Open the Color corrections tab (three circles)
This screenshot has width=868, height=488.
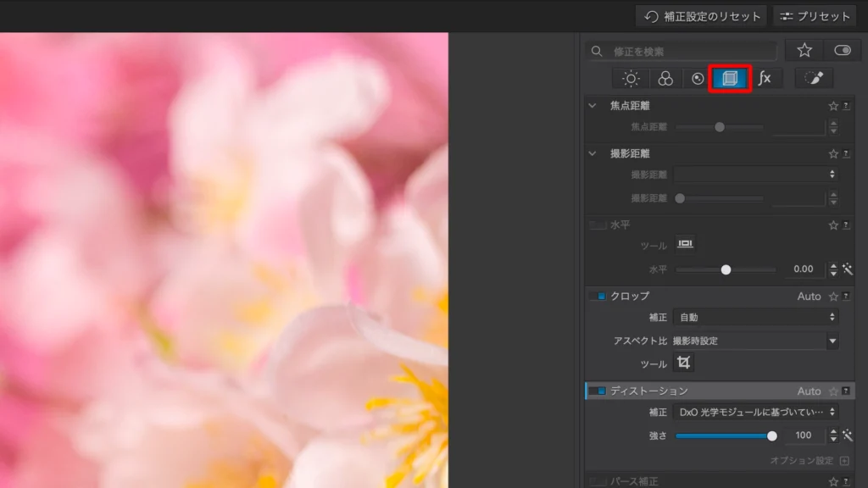(665, 79)
